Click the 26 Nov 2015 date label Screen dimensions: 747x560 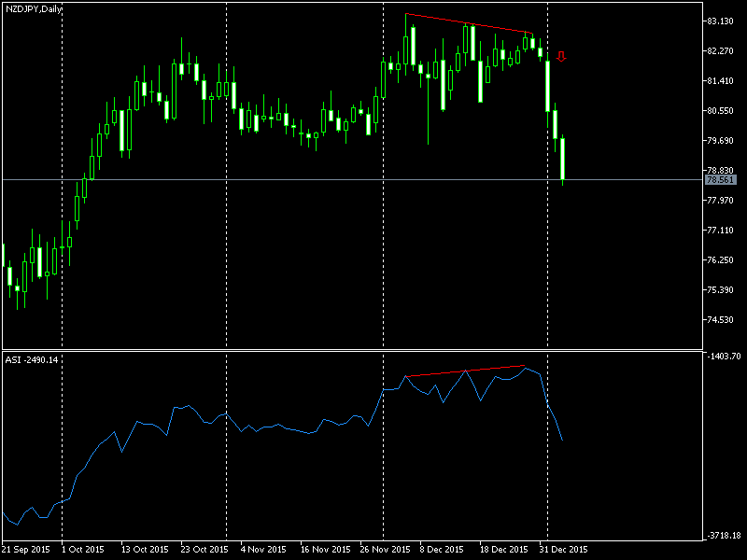[385, 550]
